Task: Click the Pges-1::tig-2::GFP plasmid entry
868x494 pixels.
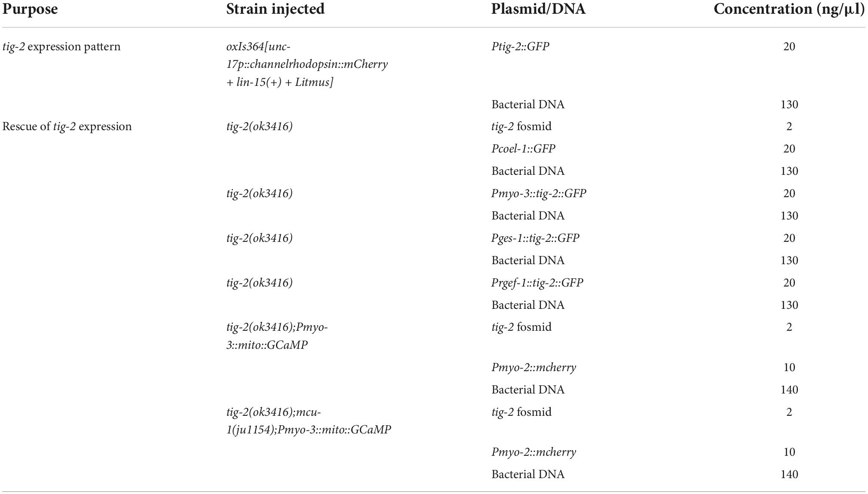Action: pyautogui.click(x=535, y=238)
